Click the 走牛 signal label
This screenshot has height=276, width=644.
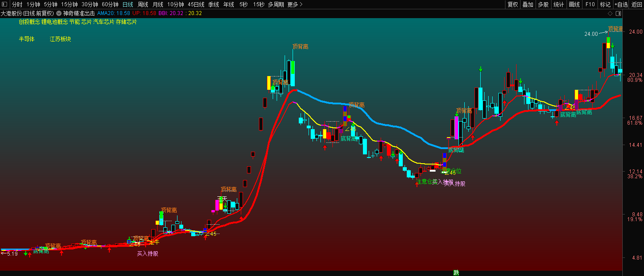(x=154, y=242)
